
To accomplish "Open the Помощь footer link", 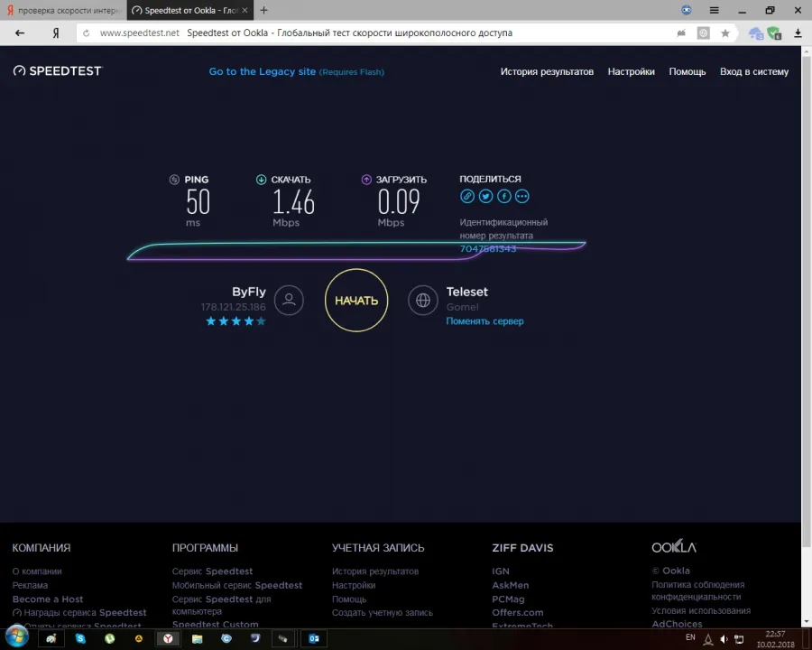I will point(349,599).
